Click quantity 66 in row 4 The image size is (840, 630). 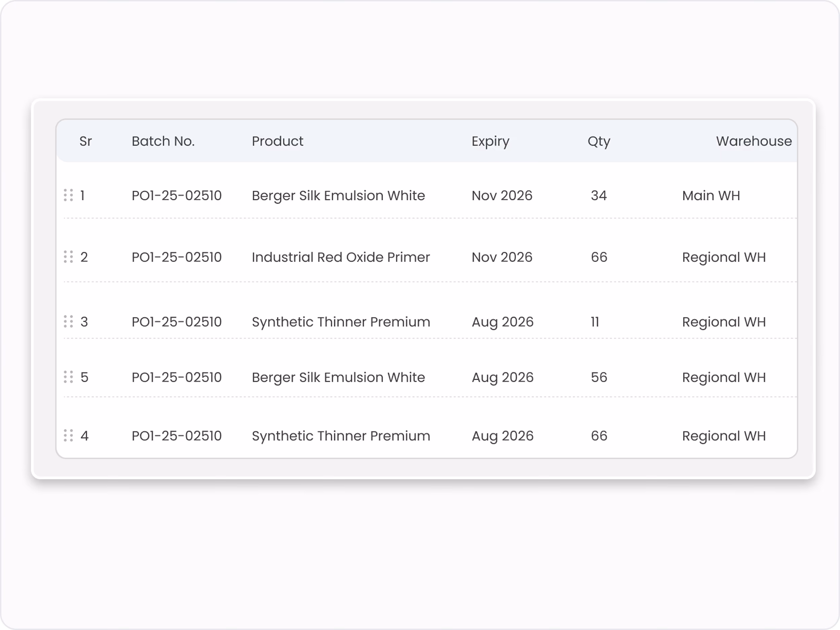click(599, 435)
